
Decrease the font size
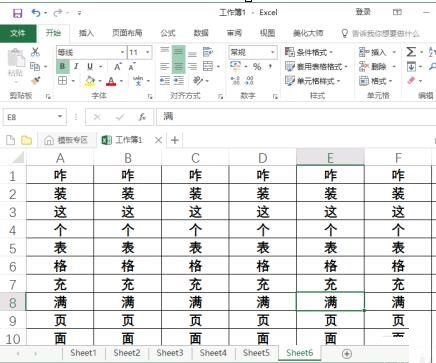point(132,67)
